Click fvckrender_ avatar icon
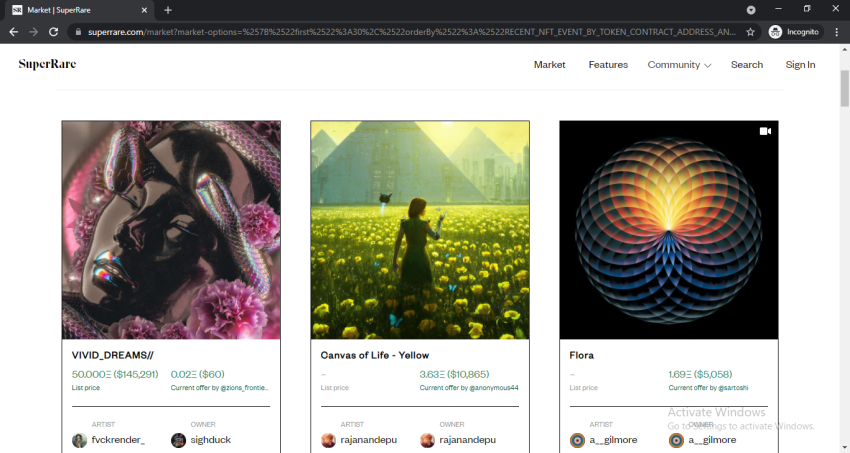The width and height of the screenshot is (850, 453). (x=80, y=440)
